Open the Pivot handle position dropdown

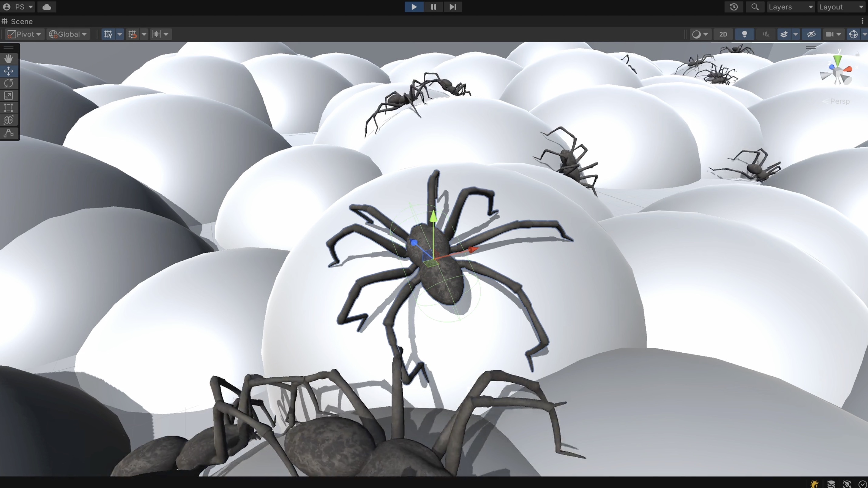pos(24,34)
